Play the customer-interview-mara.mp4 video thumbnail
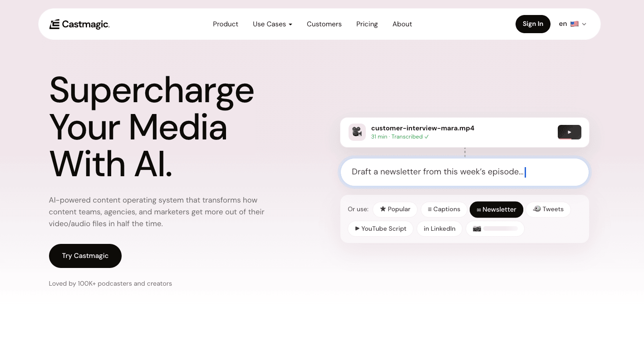Screen dimensions: 644x347 pos(570,132)
